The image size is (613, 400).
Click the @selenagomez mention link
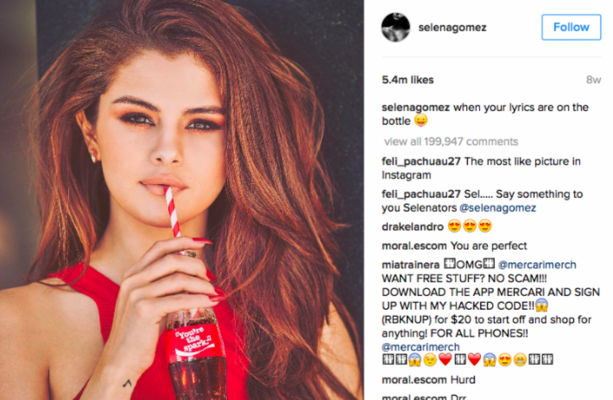498,208
